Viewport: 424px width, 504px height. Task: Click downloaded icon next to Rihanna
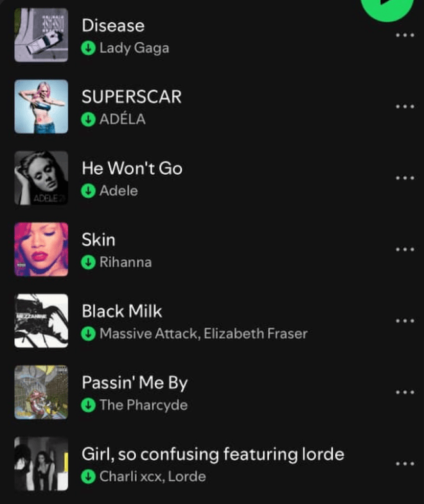89,262
